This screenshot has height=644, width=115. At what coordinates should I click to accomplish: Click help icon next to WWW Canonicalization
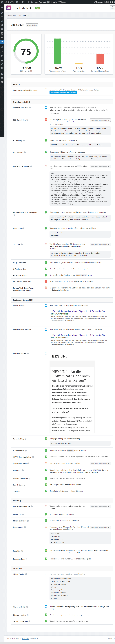[33, 457]
